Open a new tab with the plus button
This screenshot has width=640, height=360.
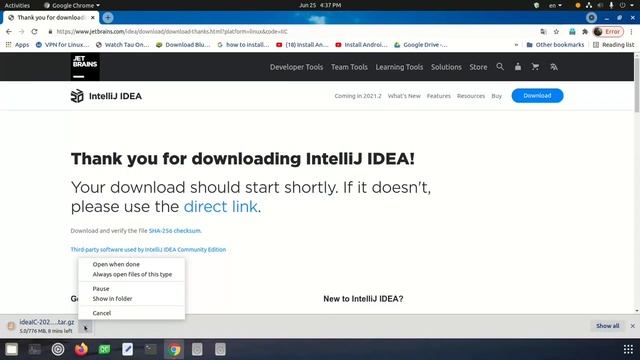[x=108, y=18]
